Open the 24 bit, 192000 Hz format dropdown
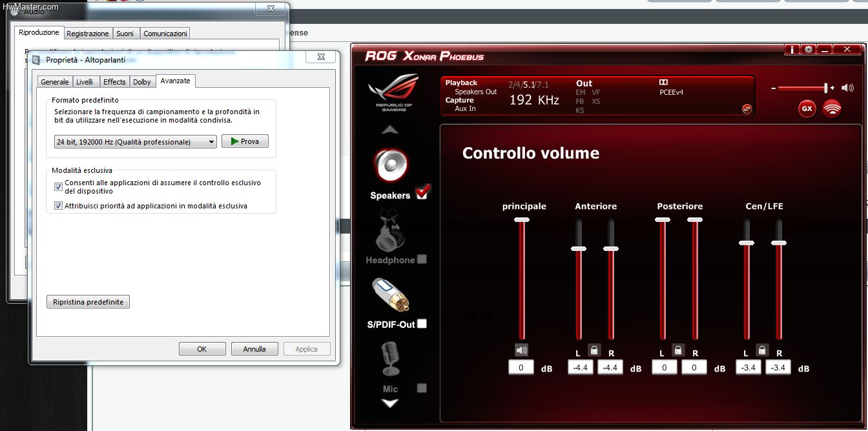 tap(135, 142)
